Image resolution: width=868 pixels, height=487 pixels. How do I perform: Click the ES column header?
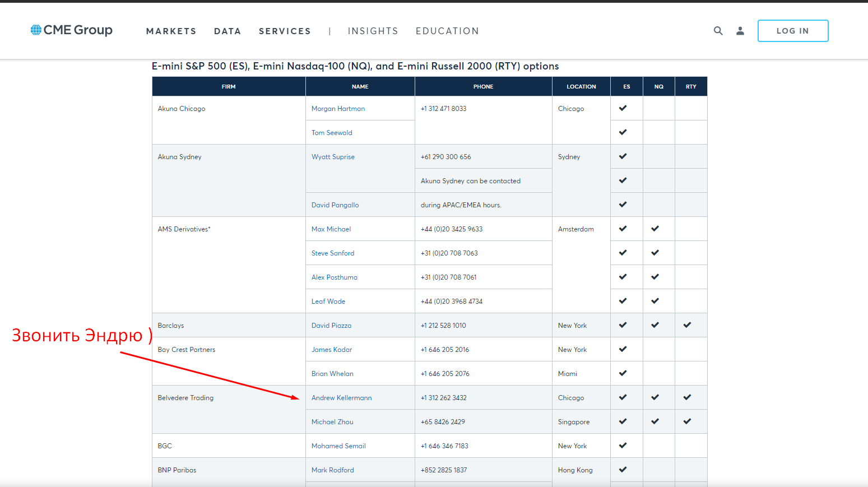pos(626,87)
